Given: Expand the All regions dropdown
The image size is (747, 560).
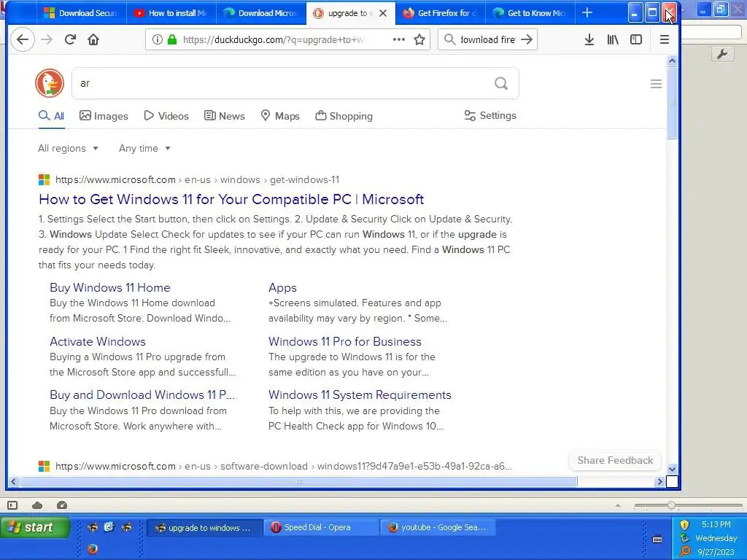Looking at the screenshot, I should (68, 149).
